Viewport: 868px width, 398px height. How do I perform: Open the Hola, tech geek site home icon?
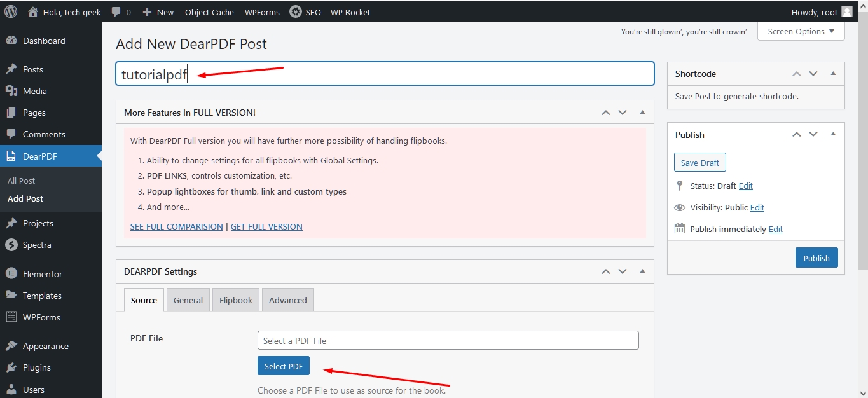point(33,11)
